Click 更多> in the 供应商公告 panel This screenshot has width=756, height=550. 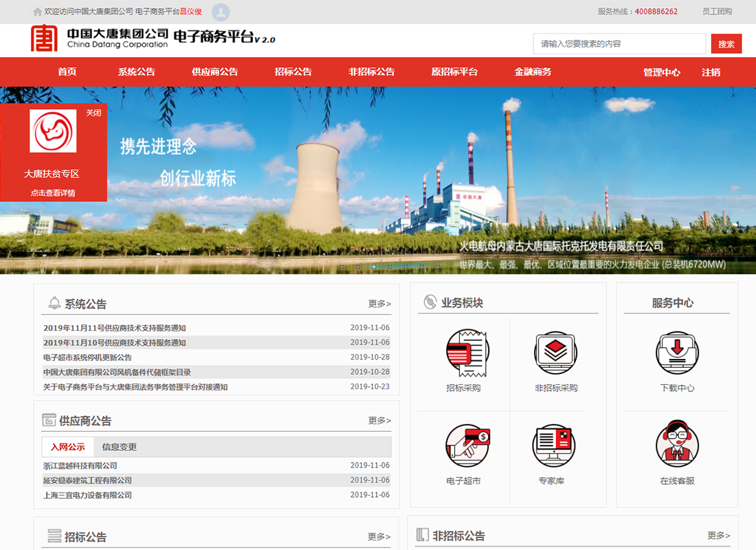(379, 420)
